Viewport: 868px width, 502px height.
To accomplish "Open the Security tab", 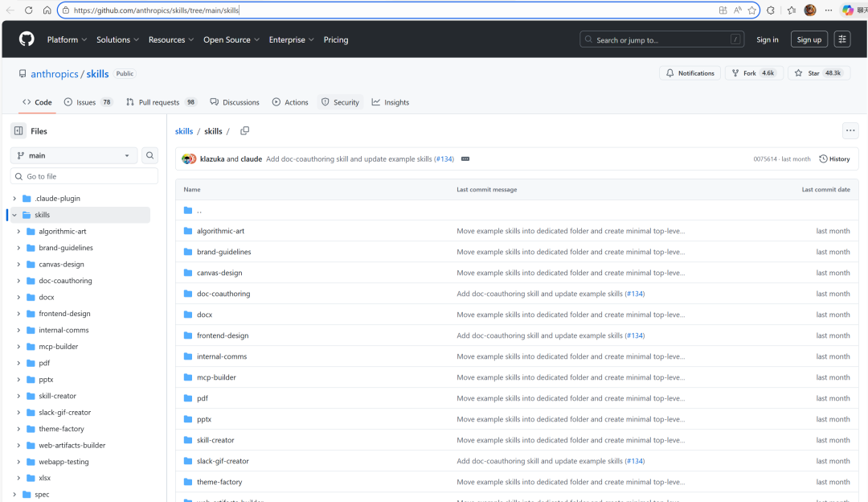I will pos(341,102).
